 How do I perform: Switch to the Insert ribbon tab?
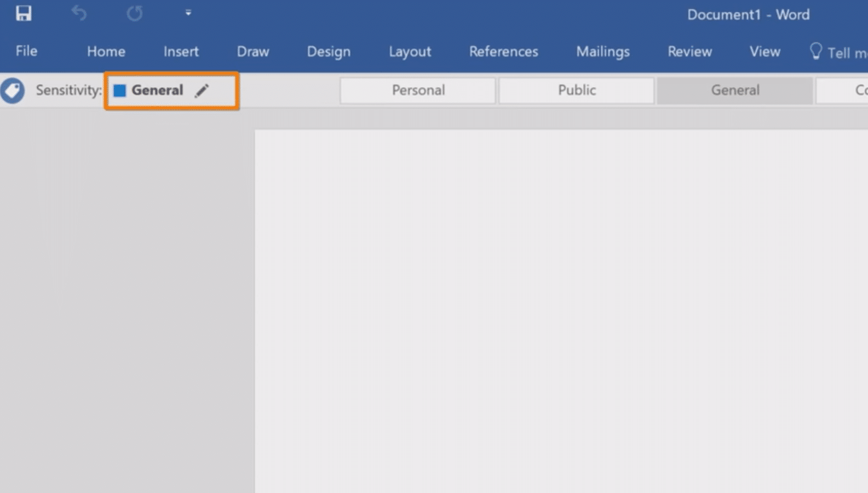tap(181, 51)
